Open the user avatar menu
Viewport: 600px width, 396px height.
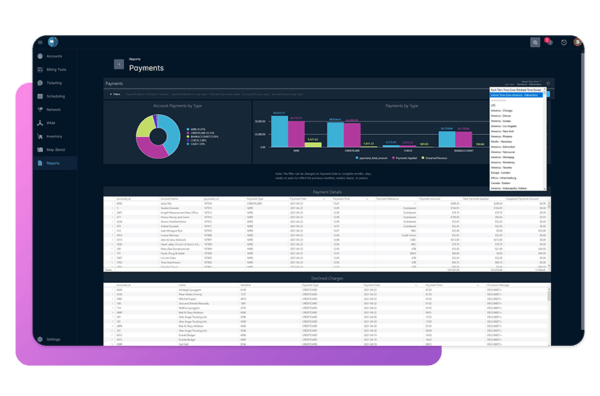577,42
